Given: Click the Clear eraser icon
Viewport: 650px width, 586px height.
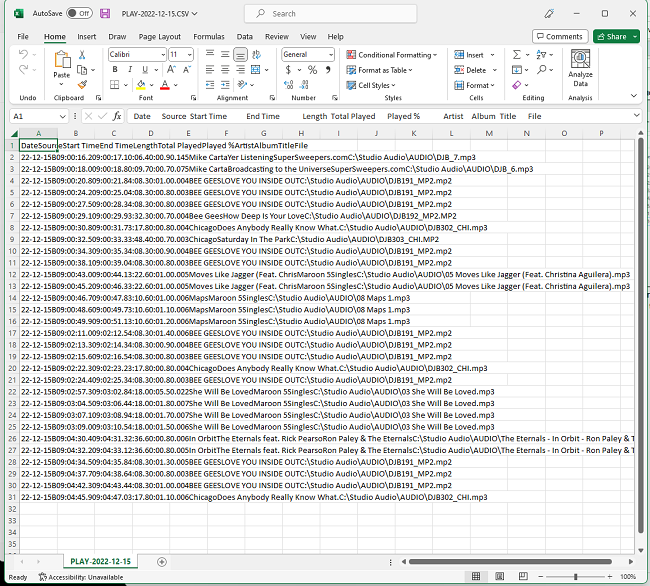Looking at the screenshot, I should tap(517, 85).
